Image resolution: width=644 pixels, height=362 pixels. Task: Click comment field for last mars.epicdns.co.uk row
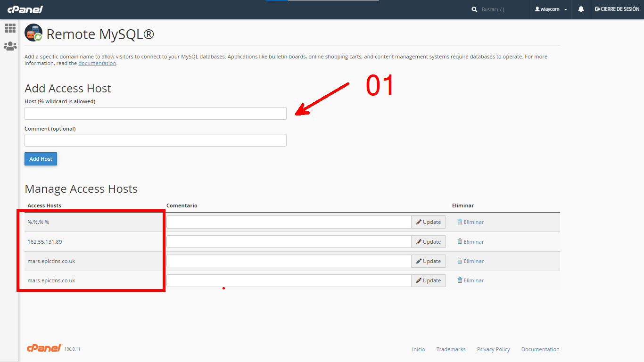click(289, 280)
